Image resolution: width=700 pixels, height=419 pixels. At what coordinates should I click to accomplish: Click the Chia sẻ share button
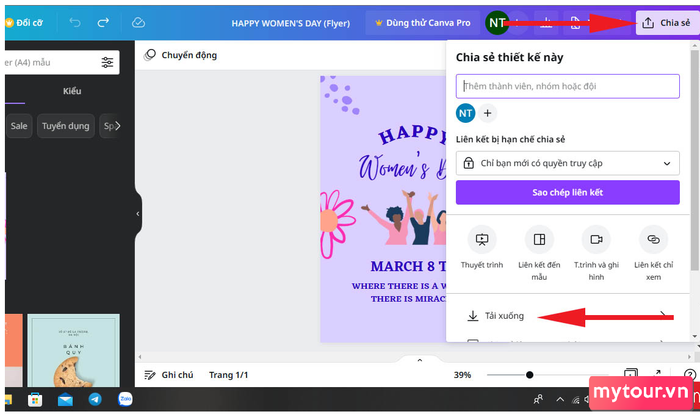(667, 22)
